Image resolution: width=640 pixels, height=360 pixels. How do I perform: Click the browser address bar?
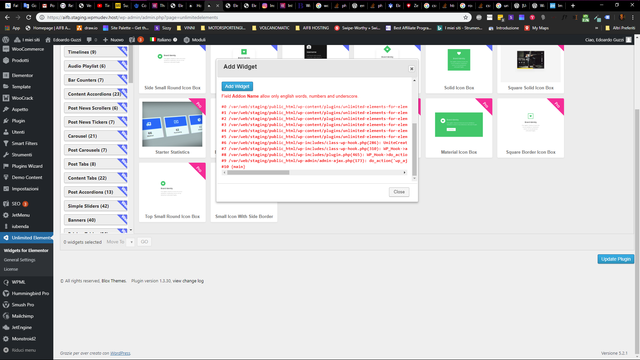click(253, 18)
